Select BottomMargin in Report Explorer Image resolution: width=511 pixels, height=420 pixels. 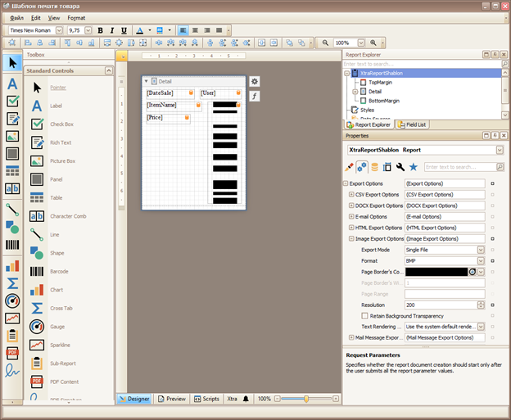click(x=383, y=101)
